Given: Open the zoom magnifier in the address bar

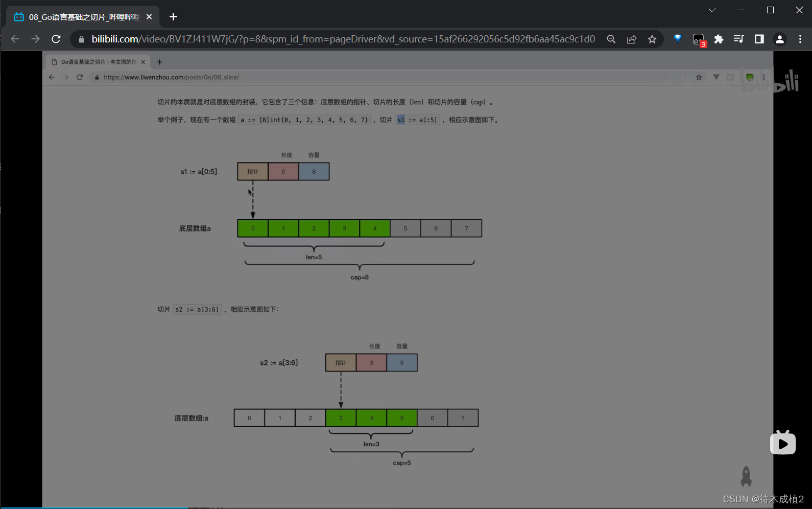Looking at the screenshot, I should click(x=611, y=39).
